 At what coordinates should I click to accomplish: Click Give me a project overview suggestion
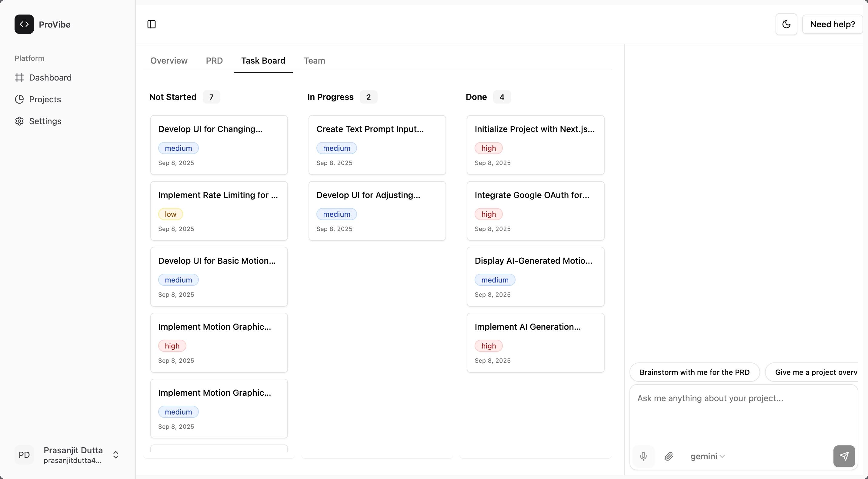coord(812,372)
